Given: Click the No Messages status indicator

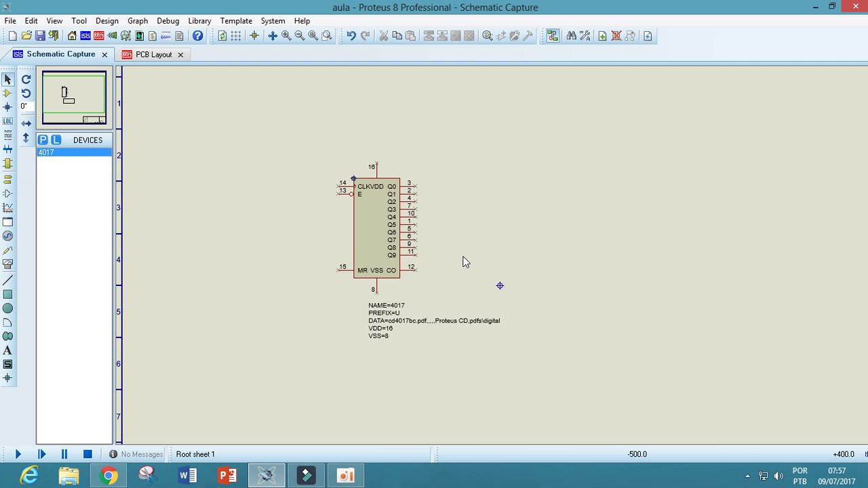Looking at the screenshot, I should pyautogui.click(x=136, y=454).
